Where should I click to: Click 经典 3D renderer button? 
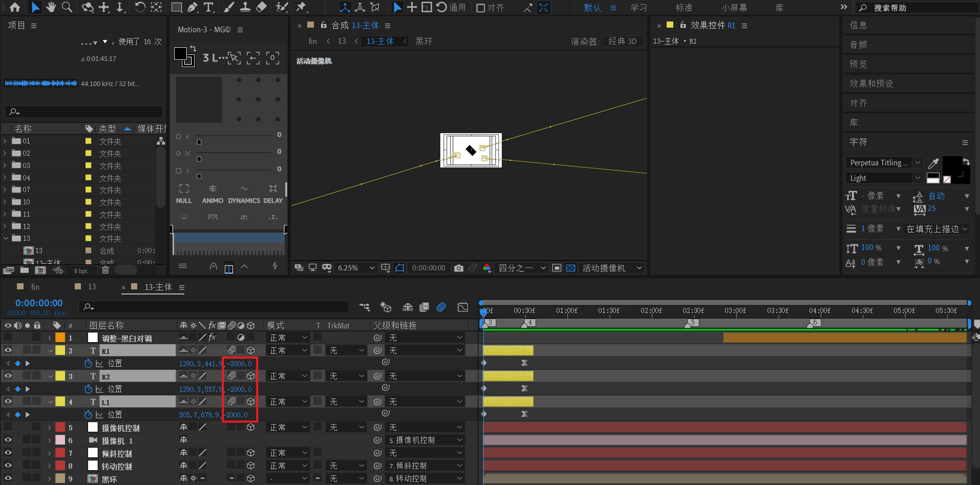[623, 41]
